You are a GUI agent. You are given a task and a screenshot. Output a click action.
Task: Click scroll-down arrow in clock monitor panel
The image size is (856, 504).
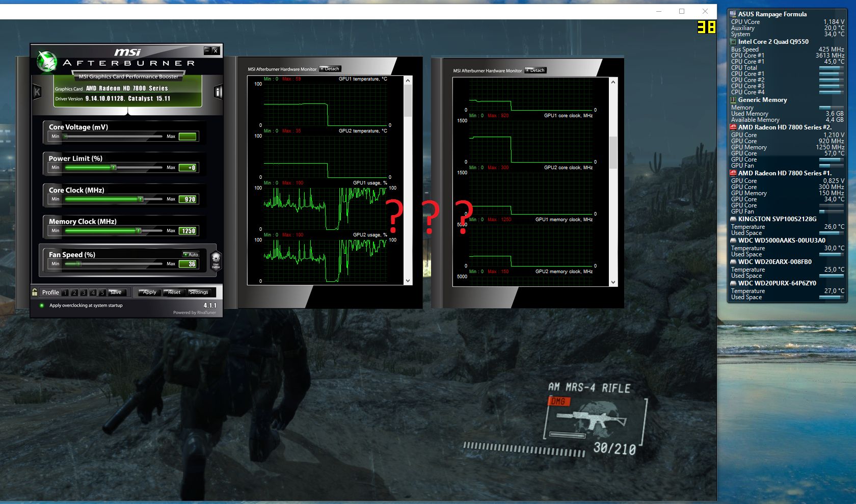(x=613, y=282)
